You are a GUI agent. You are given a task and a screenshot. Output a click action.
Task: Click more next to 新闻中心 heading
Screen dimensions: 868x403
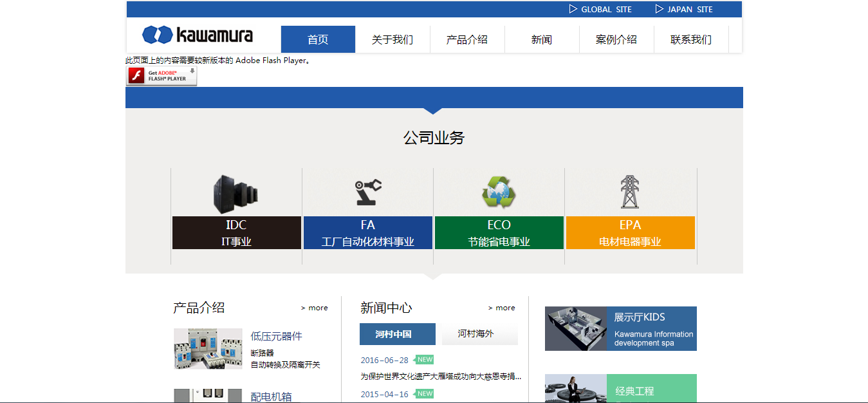click(502, 308)
